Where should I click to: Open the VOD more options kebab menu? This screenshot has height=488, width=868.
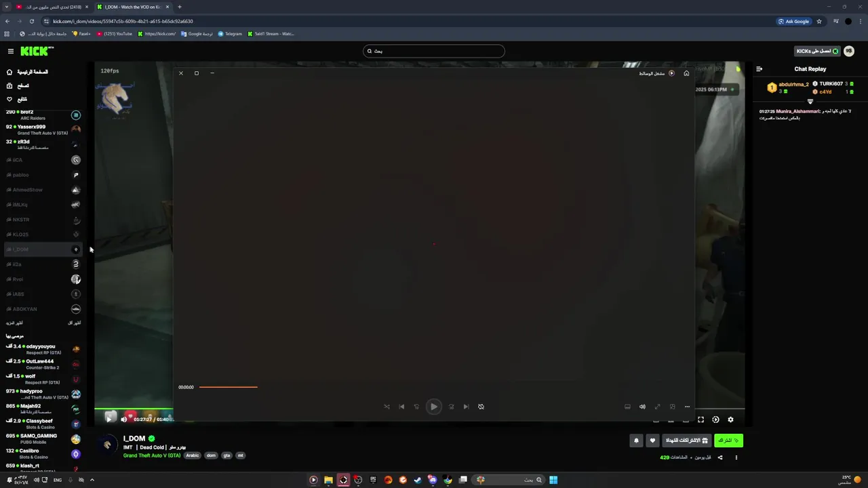[736, 457]
